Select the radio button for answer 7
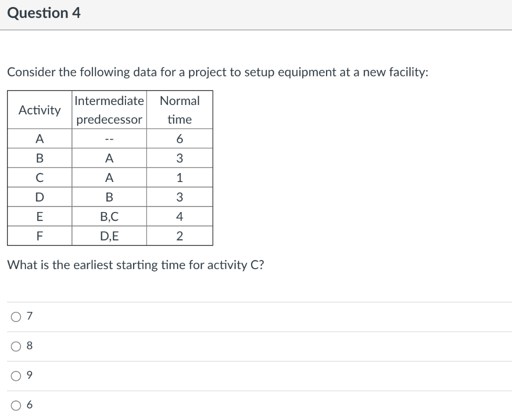The height and width of the screenshot is (420, 512). click(x=15, y=315)
